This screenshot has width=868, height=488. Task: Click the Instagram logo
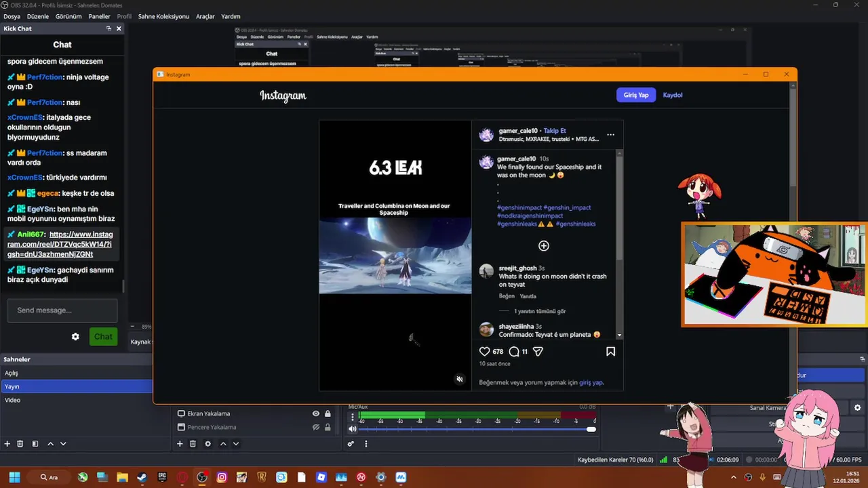tap(283, 96)
